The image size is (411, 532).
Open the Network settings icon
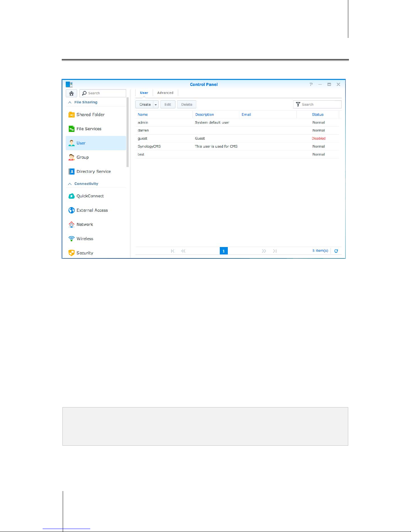[71, 225]
